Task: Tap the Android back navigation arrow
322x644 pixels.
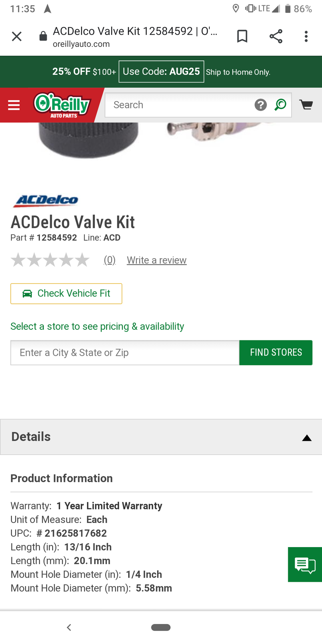Action: 69,627
